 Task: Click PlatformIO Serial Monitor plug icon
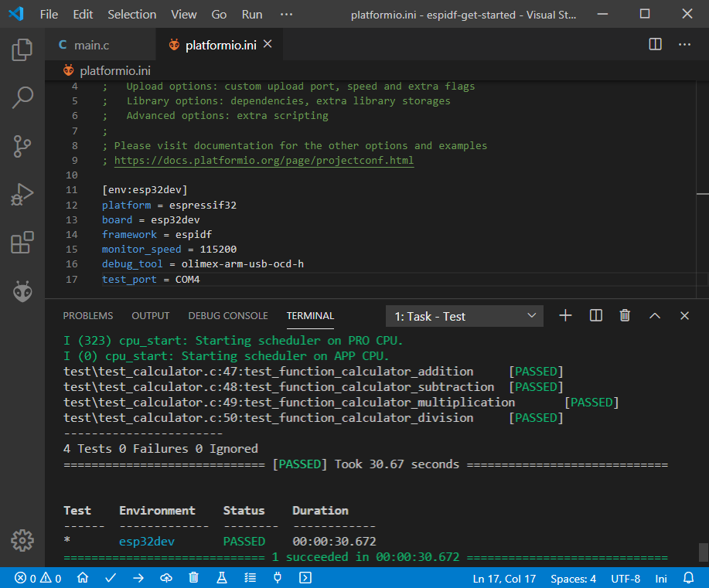pos(278,578)
